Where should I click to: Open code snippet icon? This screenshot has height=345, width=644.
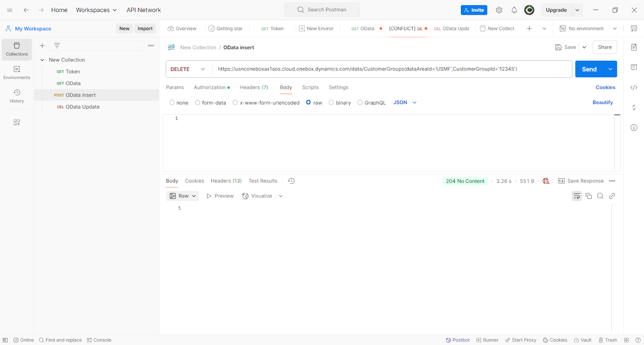pyautogui.click(x=634, y=87)
